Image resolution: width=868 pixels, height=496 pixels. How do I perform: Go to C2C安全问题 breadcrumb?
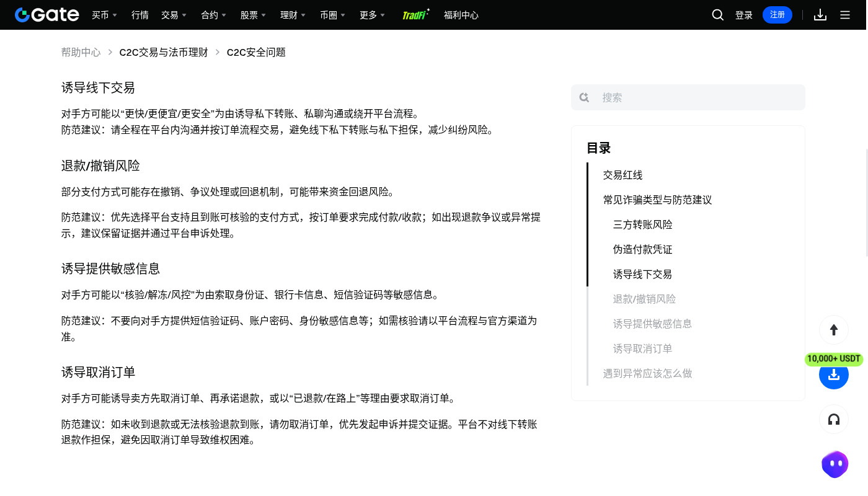(x=256, y=52)
